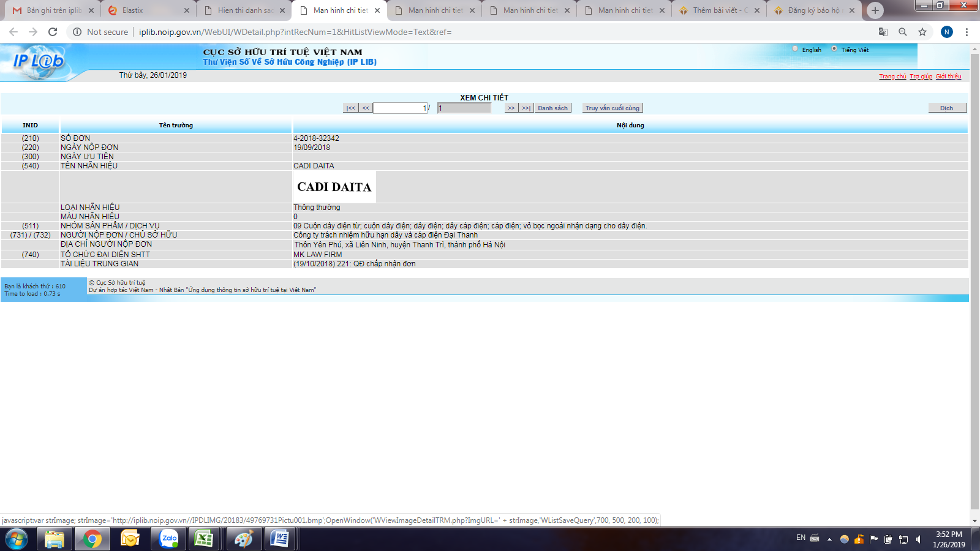Viewport: 980px width, 551px height.
Task: Open Zalo from the taskbar
Action: 168,539
